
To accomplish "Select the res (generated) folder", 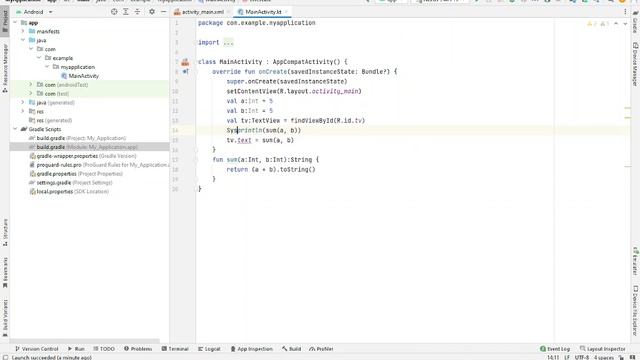I will [x=51, y=120].
